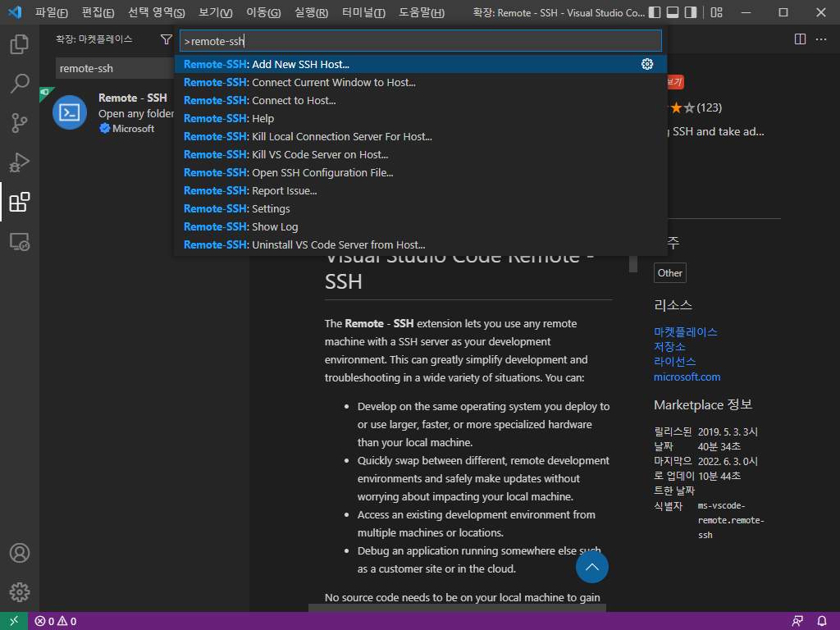This screenshot has width=840, height=630.
Task: Open the 터미널(T) menu
Action: [363, 12]
